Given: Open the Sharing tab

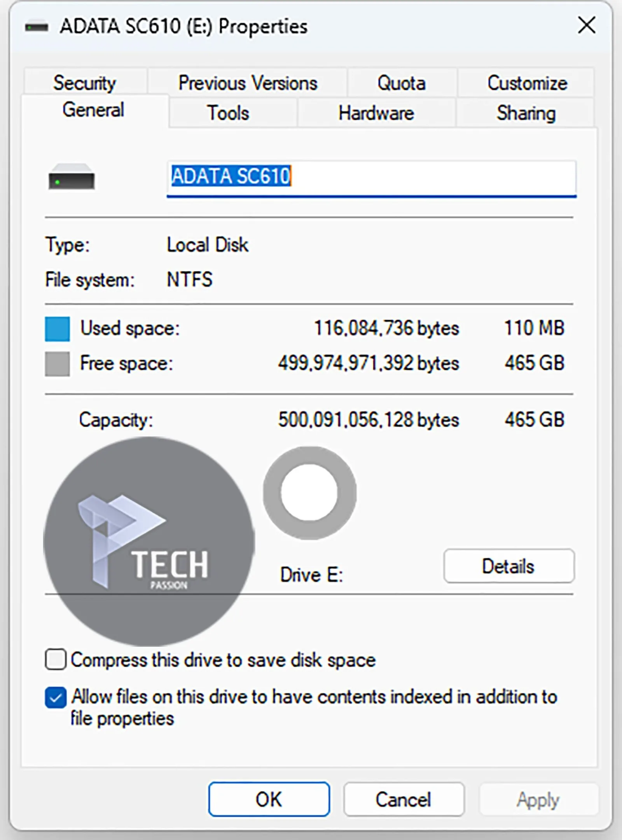Looking at the screenshot, I should pos(526,113).
